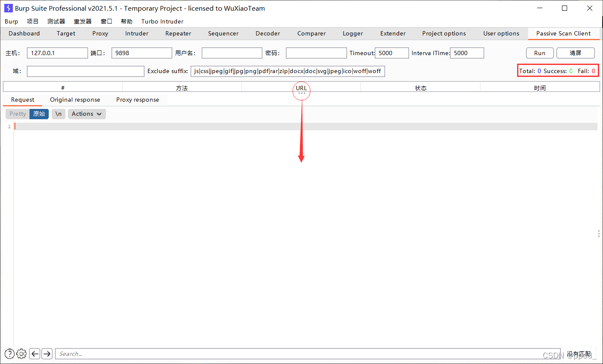603x364 pixels.
Task: Switch to the User options tab
Action: (x=501, y=33)
